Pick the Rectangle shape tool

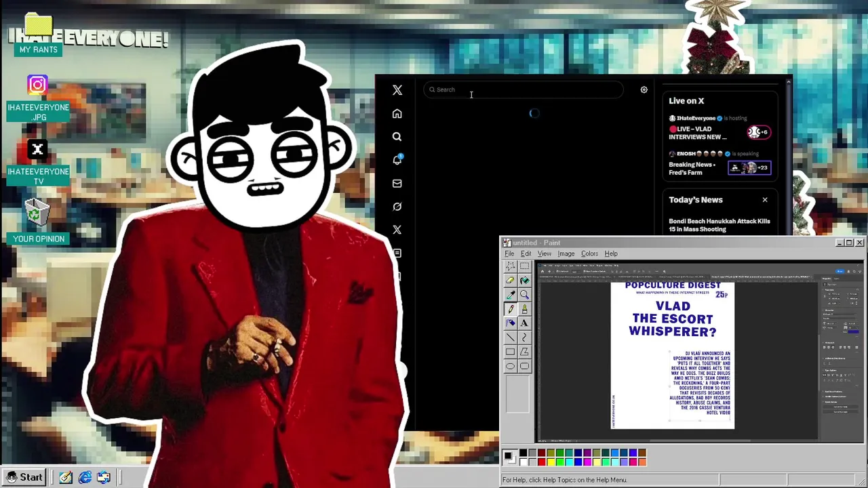[x=510, y=352]
